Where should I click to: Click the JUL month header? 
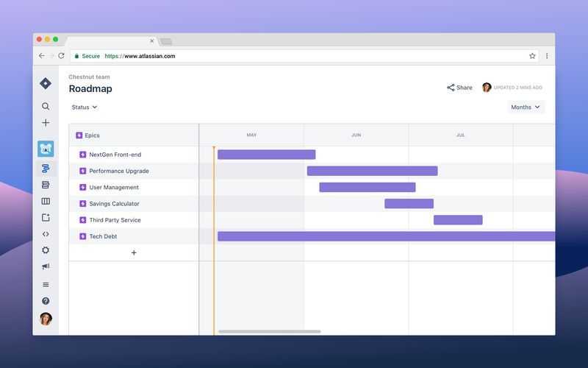461,135
